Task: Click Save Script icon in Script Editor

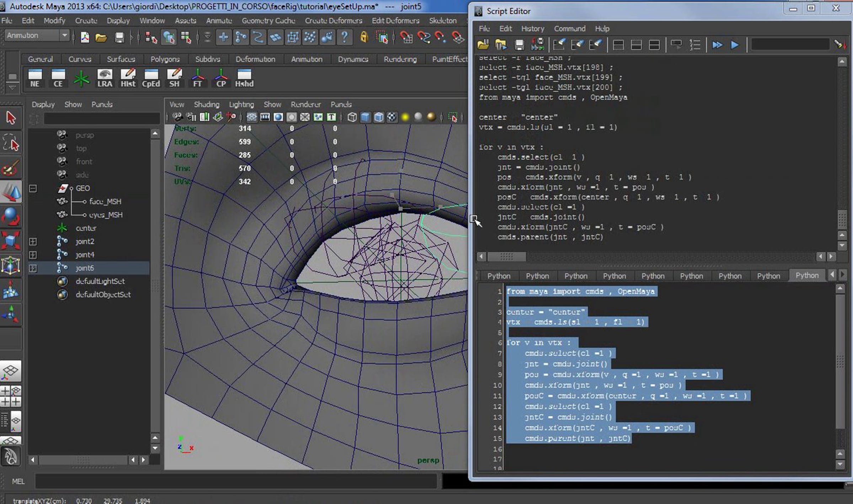Action: [519, 45]
